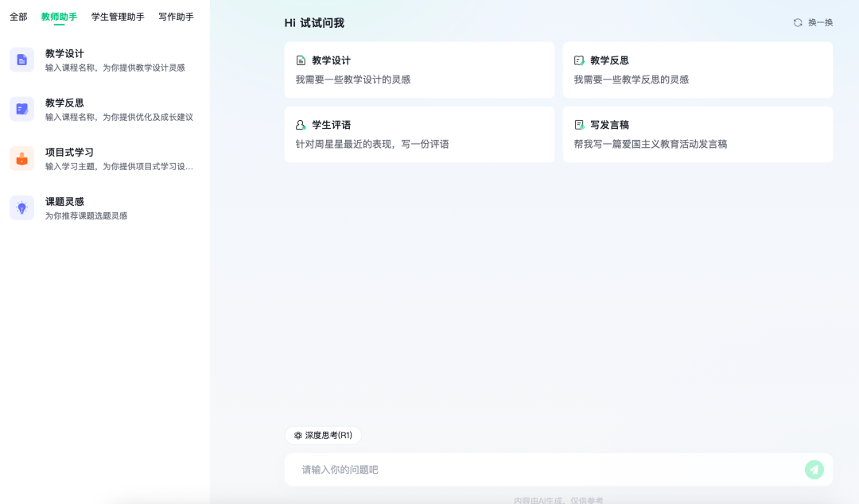859x504 pixels.
Task: Click the 换一换 refresh link
Action: pos(813,22)
